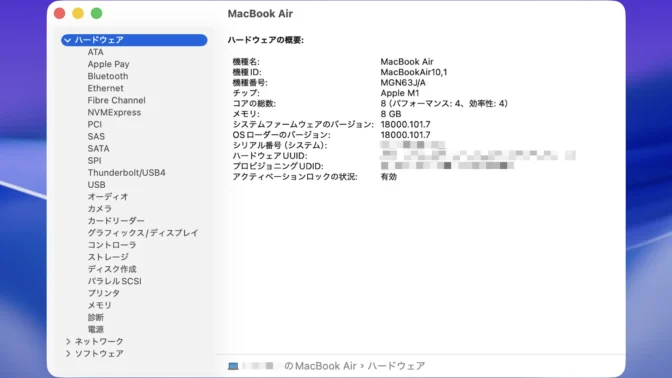Select カメラ in the sidebar

[100, 208]
